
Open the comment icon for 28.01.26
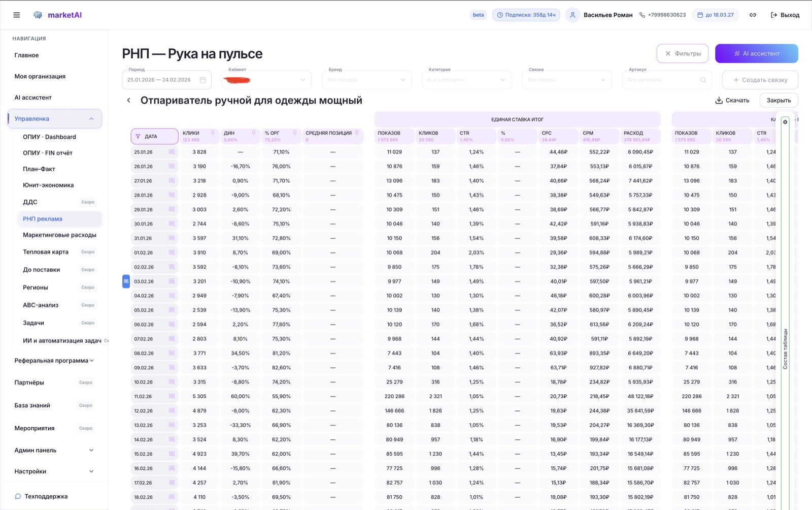coord(172,195)
